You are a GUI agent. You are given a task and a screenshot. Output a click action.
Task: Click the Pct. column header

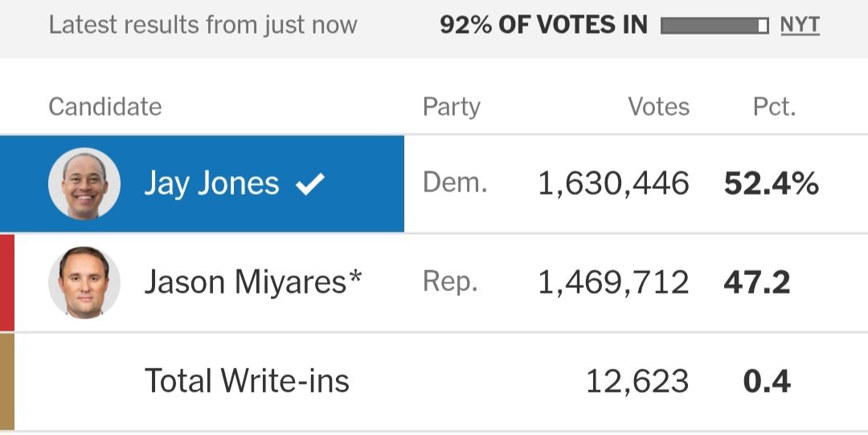coord(775,106)
